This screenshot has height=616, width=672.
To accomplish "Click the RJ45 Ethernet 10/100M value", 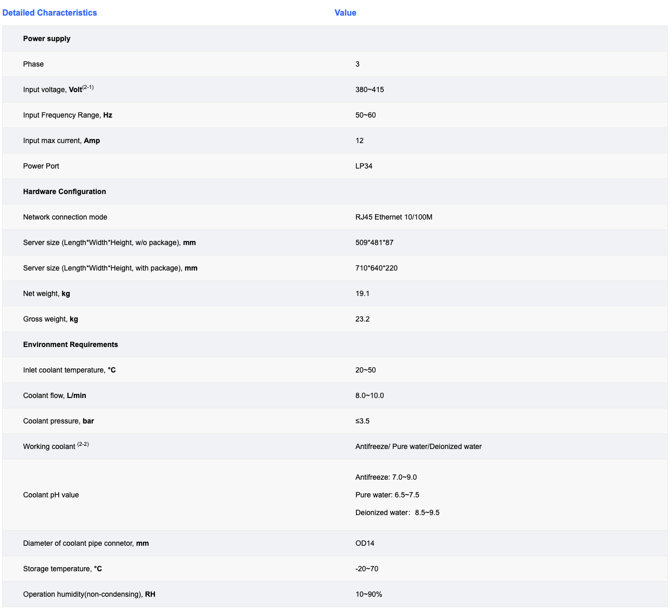I will pyautogui.click(x=394, y=217).
